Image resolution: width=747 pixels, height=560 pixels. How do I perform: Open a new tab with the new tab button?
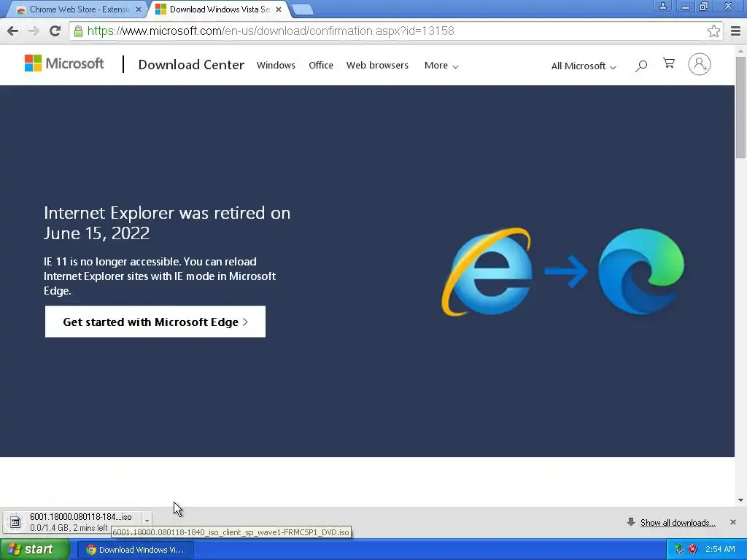[x=301, y=9]
